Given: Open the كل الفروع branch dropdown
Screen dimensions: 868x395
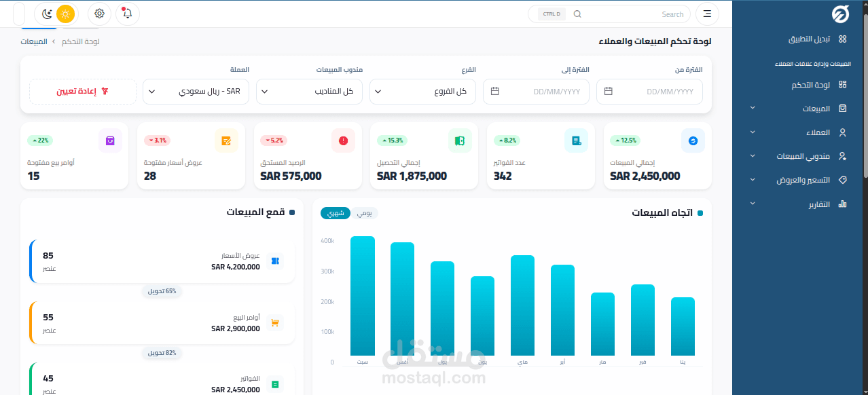Looking at the screenshot, I should [422, 91].
